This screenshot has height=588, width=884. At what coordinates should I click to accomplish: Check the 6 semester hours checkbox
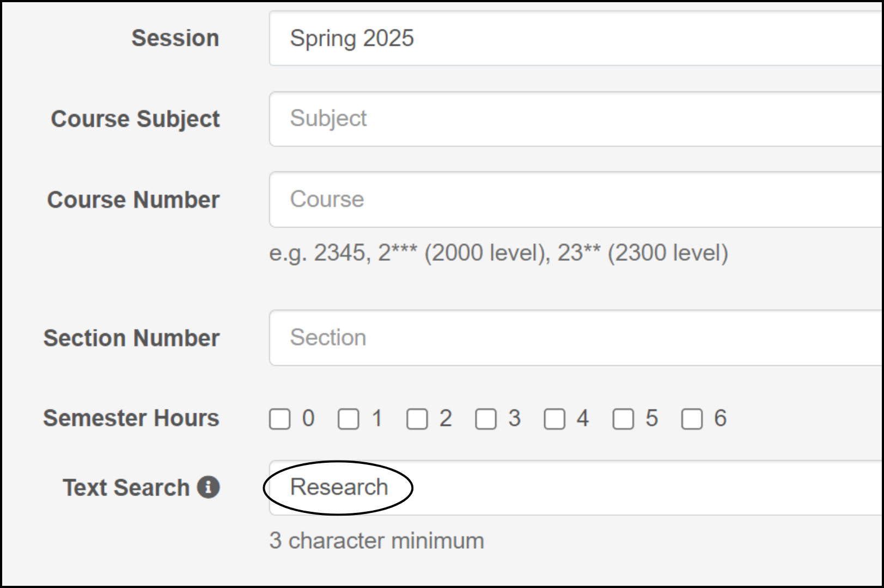point(692,419)
